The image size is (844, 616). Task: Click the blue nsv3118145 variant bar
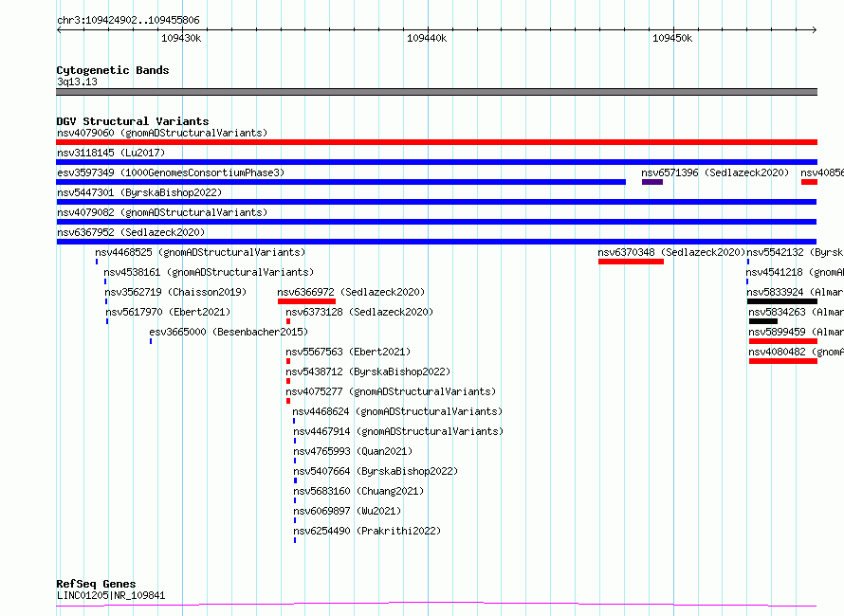point(436,162)
